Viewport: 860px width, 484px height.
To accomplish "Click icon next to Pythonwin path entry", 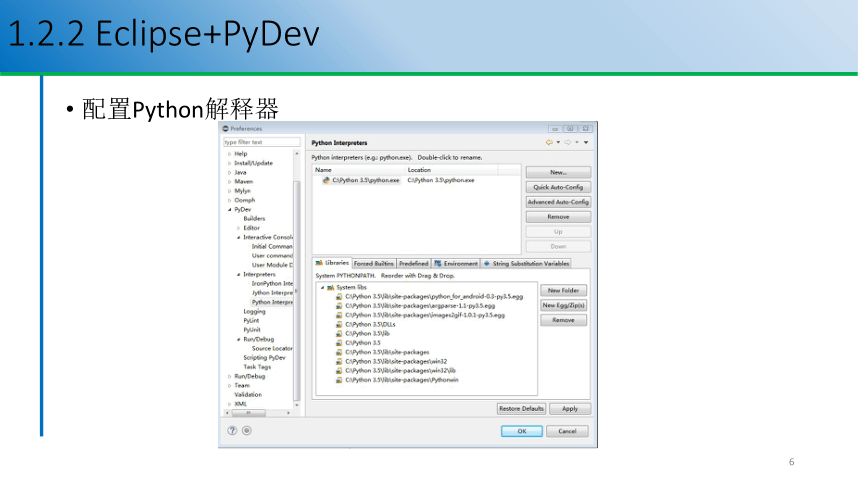I will coord(340,380).
